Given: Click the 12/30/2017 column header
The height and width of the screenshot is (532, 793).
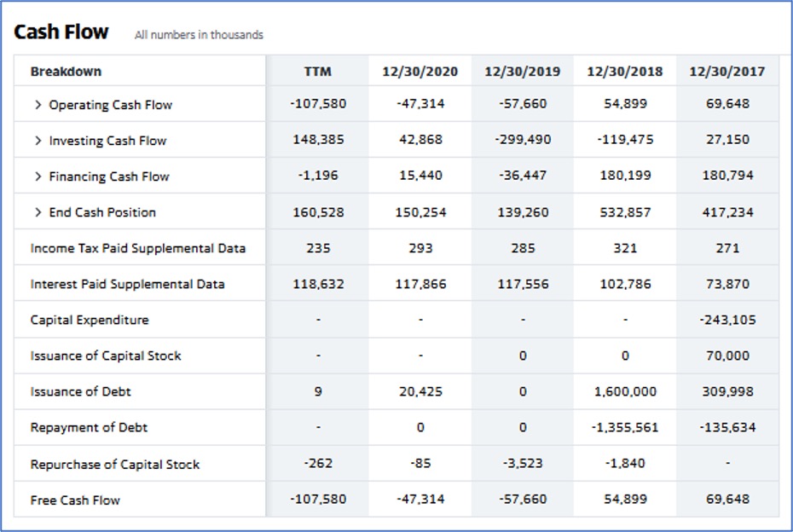Looking at the screenshot, I should pos(727,72).
